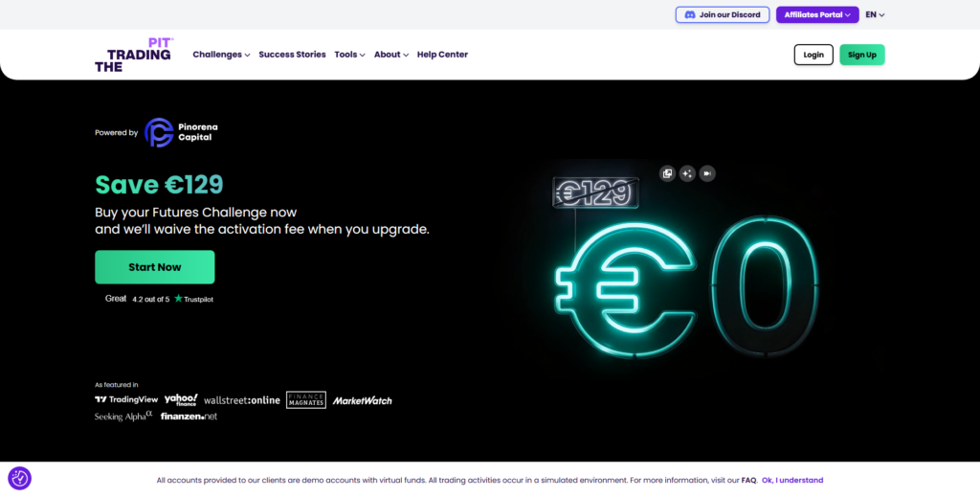980x498 pixels.
Task: Click the picture-in-picture overlay icon on the image
Action: [x=667, y=173]
